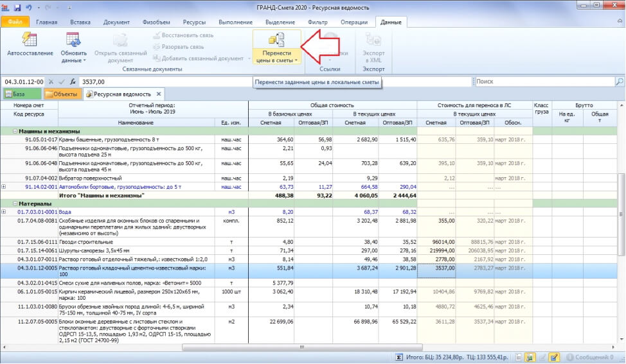626x364 pixels.
Task: Click Добавить связанный документ
Action: 198,58
